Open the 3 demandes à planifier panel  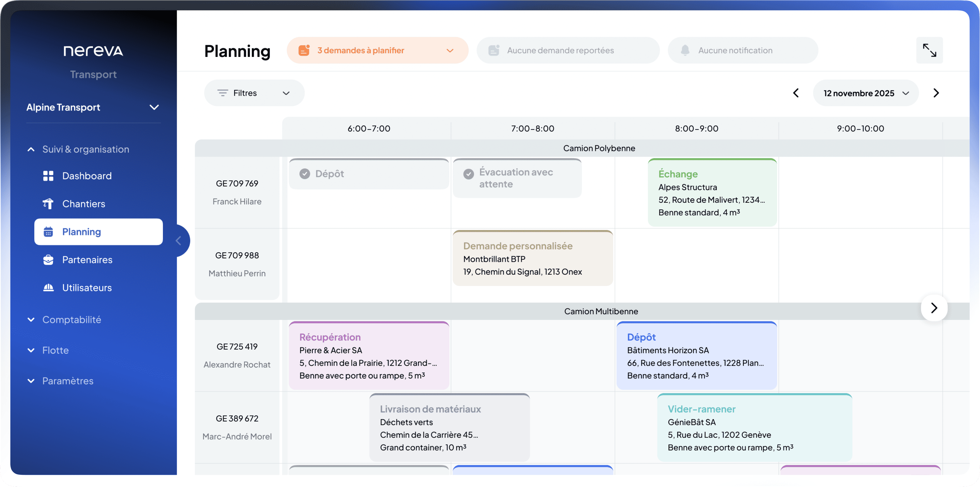pos(377,50)
